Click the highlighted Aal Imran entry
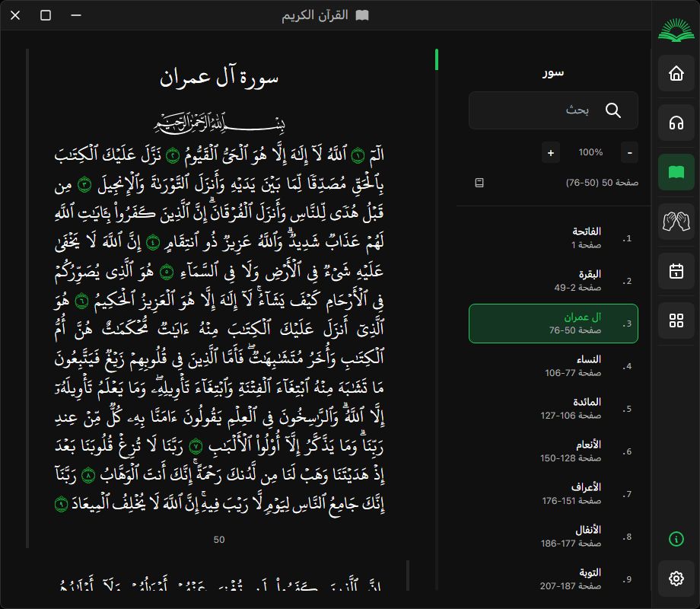Viewport: 700px width, 609px height. click(x=553, y=323)
